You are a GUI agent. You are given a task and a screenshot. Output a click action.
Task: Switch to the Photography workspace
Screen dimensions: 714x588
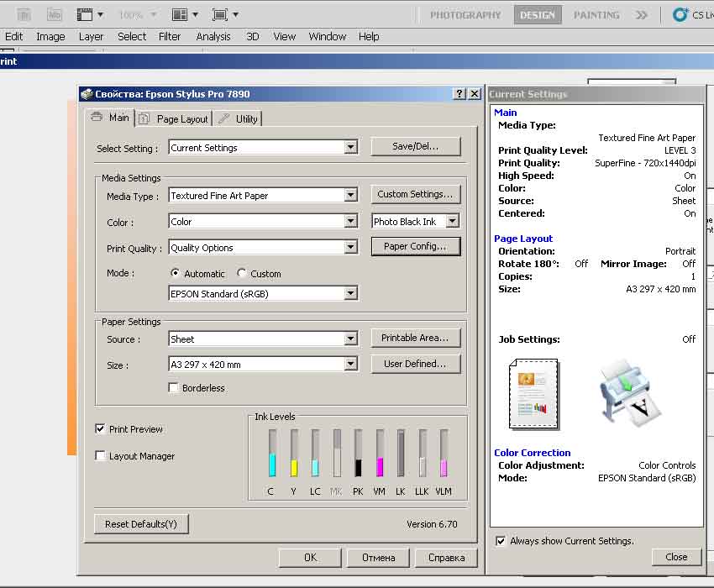pos(465,15)
